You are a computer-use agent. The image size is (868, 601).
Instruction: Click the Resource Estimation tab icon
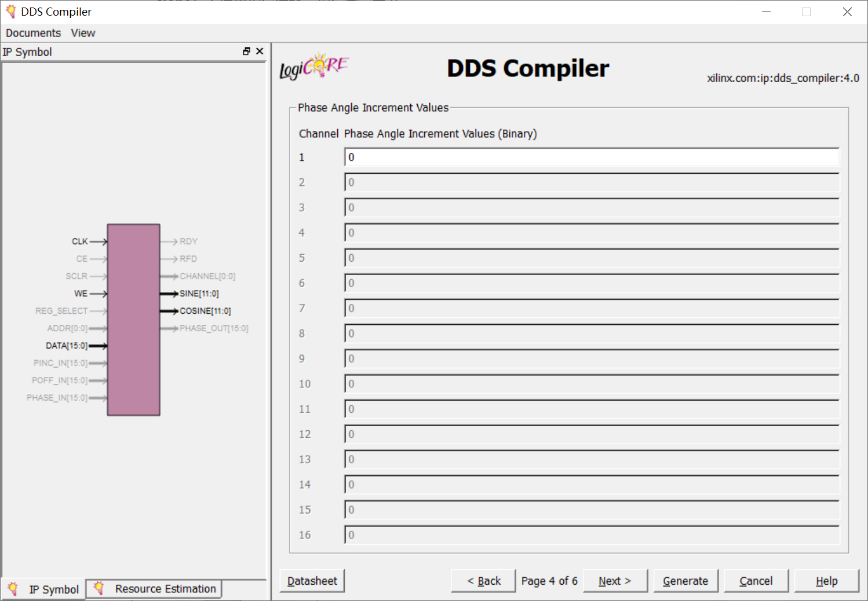pyautogui.click(x=99, y=588)
